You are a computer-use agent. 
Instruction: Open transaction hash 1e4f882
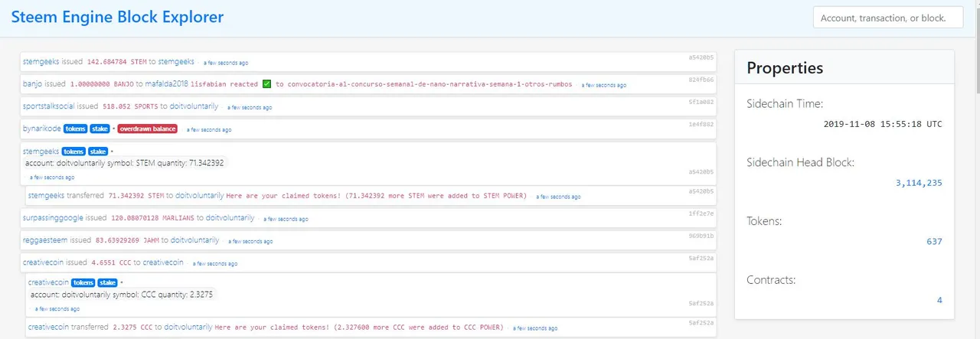click(701, 123)
